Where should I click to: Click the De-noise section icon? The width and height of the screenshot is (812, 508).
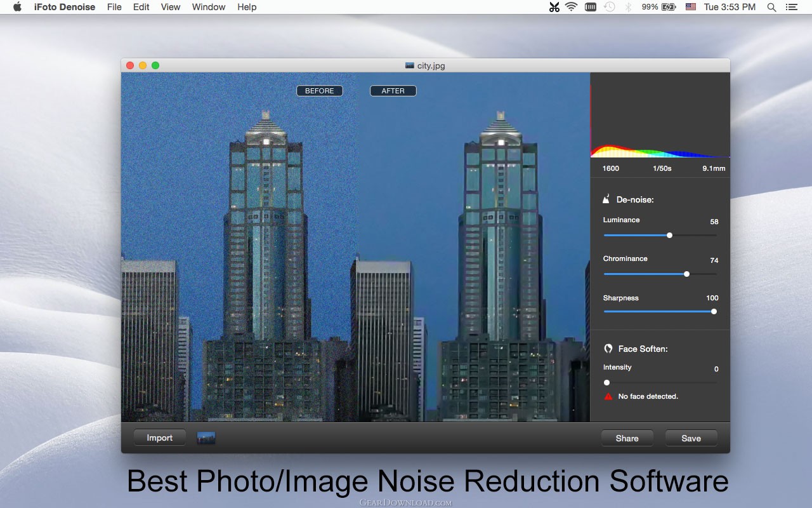click(606, 199)
